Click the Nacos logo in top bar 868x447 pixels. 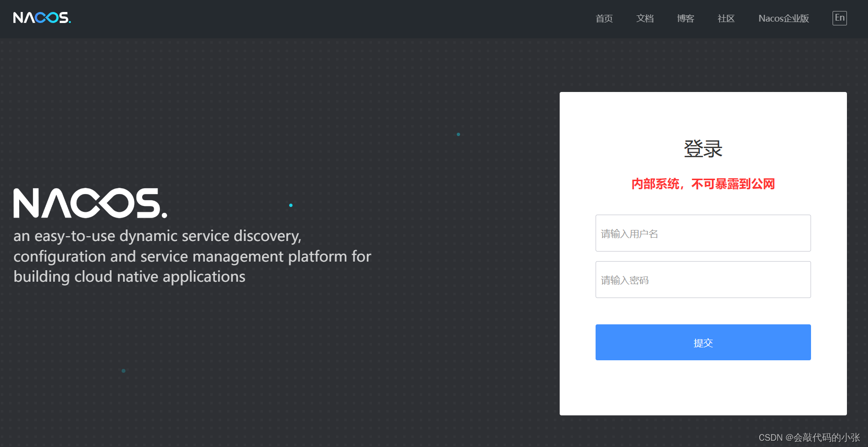(x=42, y=18)
